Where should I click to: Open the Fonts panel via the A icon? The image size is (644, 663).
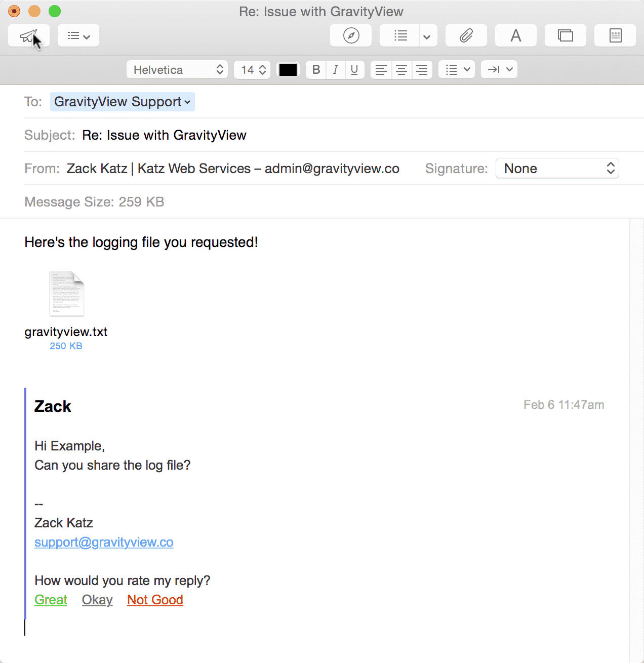coord(515,35)
